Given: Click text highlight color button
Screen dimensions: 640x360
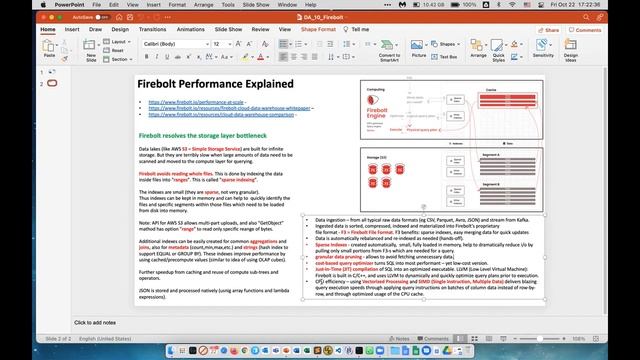Looking at the screenshot, I should click(244, 57).
